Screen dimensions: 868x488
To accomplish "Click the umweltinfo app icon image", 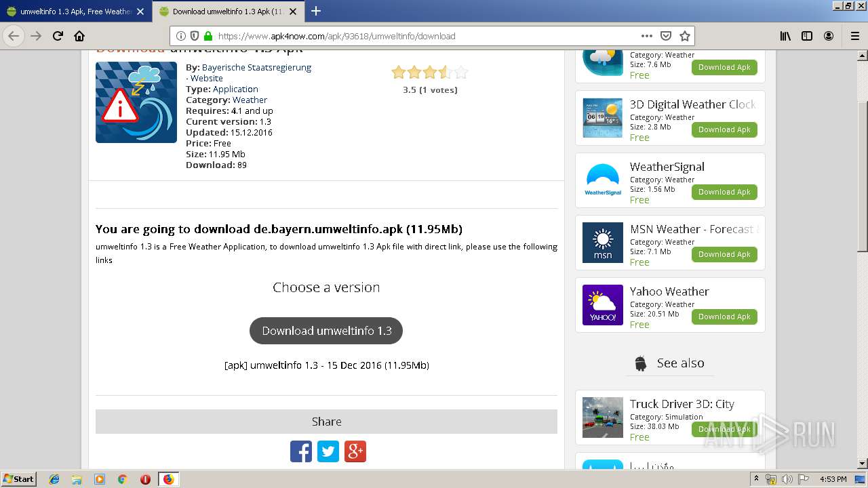I will (x=136, y=102).
